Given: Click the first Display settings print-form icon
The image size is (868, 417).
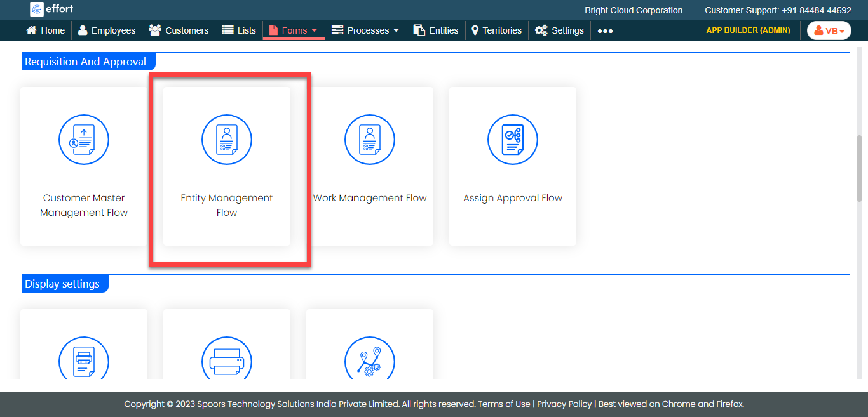Looking at the screenshot, I should pos(84,361).
